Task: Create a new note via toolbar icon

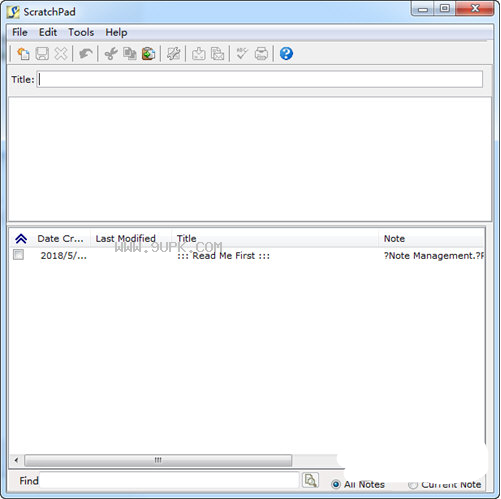Action: 23,54
